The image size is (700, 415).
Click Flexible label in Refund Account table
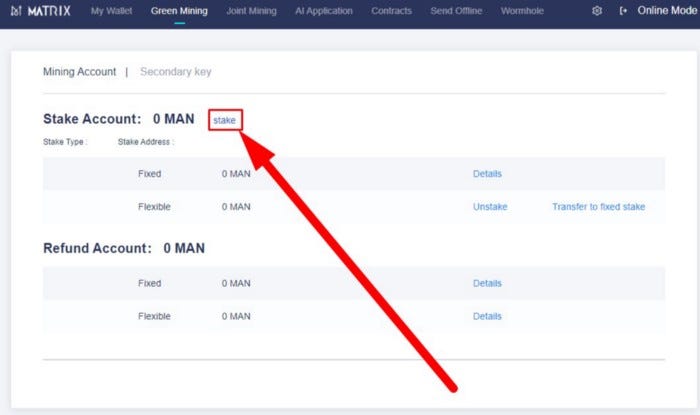[154, 316]
